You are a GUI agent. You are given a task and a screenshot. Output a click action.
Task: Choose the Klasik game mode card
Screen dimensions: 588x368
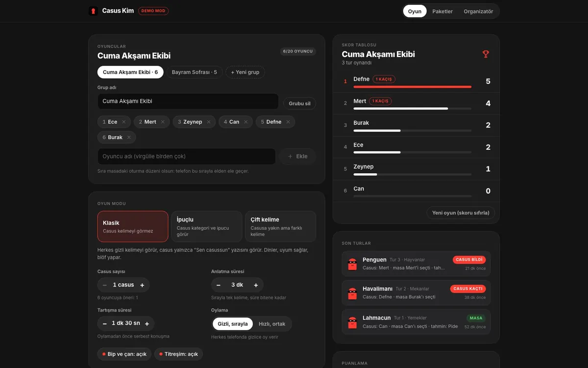133,227
